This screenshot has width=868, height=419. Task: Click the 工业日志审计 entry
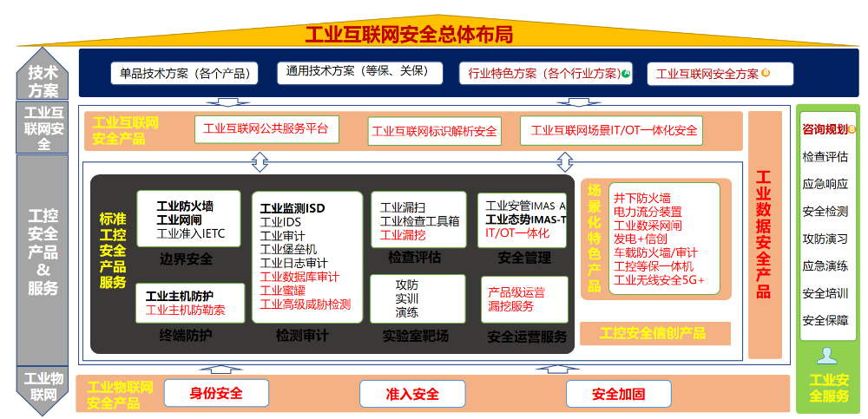294,263
